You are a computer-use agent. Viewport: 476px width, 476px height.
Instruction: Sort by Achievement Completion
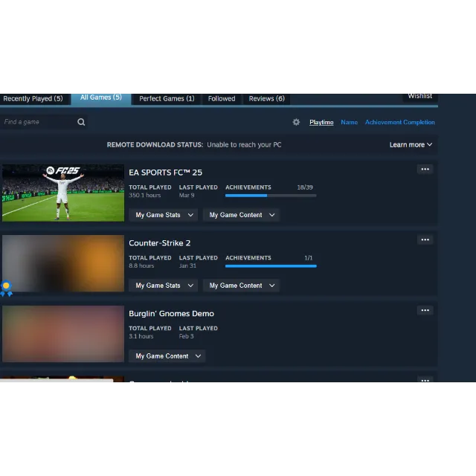point(400,122)
